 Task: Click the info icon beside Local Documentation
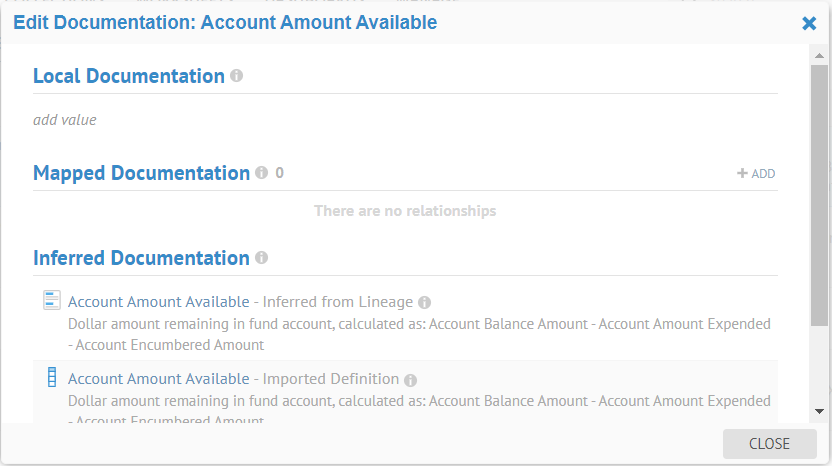[x=237, y=76]
